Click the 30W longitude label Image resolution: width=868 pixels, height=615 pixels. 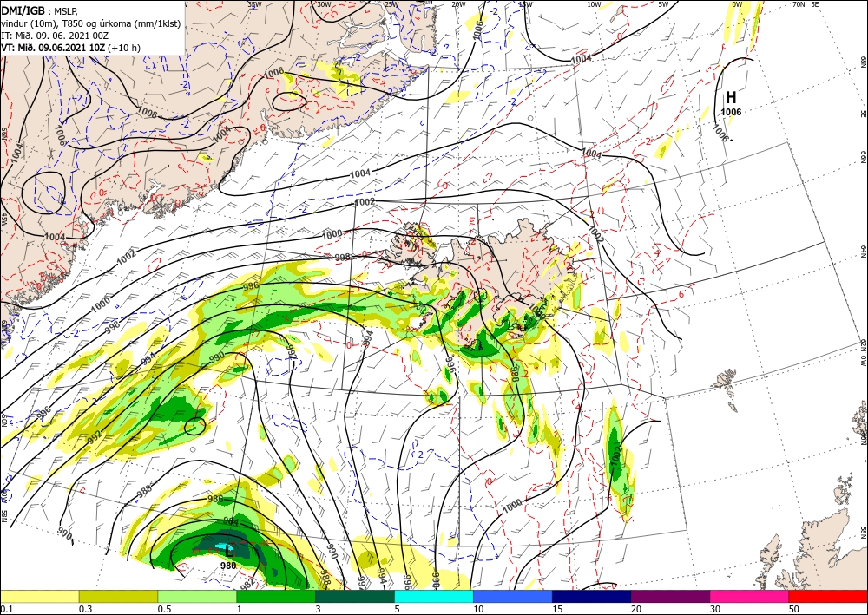coord(324,3)
